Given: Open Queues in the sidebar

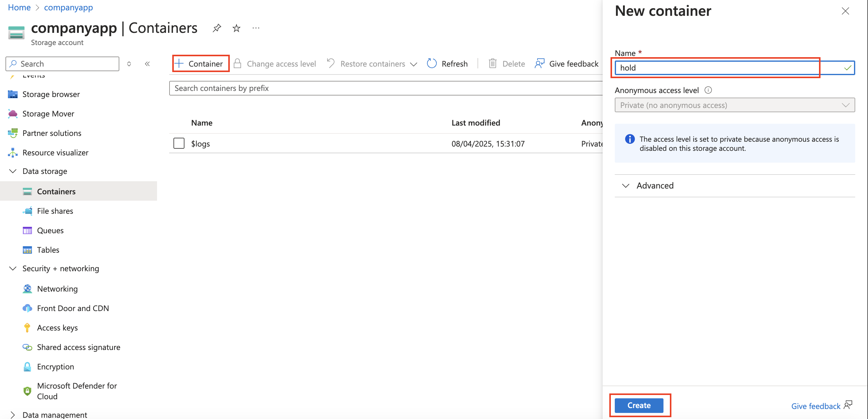Looking at the screenshot, I should click(50, 230).
